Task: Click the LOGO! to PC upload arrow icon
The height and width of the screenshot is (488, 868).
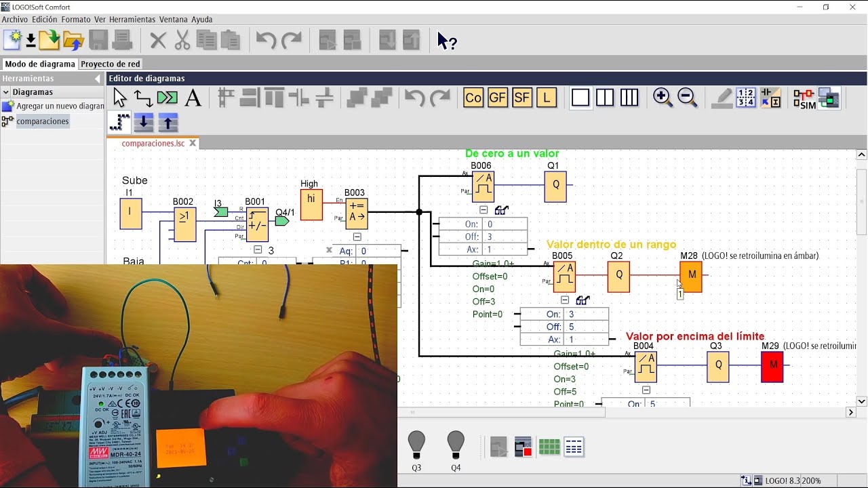Action: pos(167,123)
